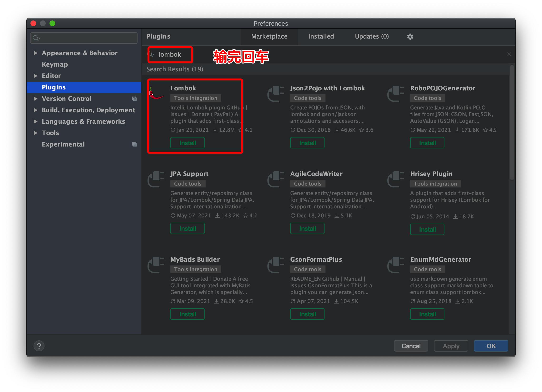The width and height of the screenshot is (542, 392).
Task: Focus the settings search field
Action: [x=84, y=38]
